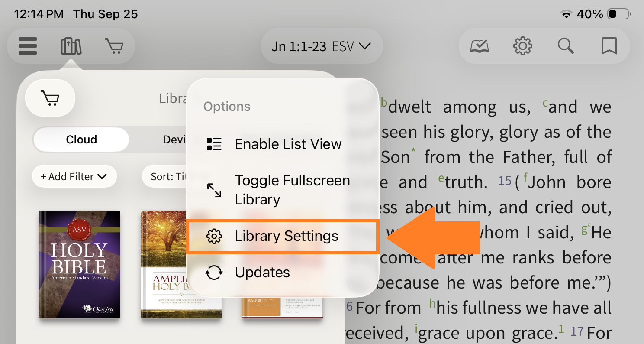The width and height of the screenshot is (644, 344).
Task: Open the ASV Holy Bible cover
Action: tap(79, 265)
